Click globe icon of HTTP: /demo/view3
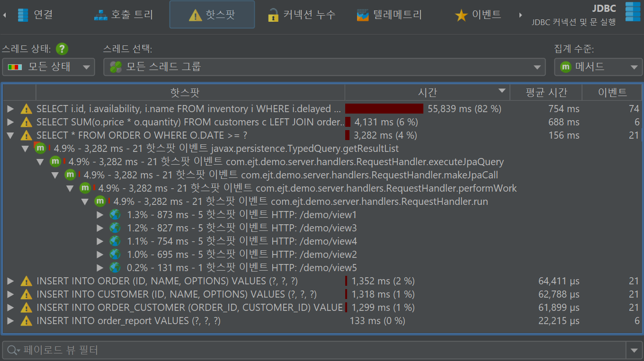This screenshot has height=361, width=644. click(115, 228)
